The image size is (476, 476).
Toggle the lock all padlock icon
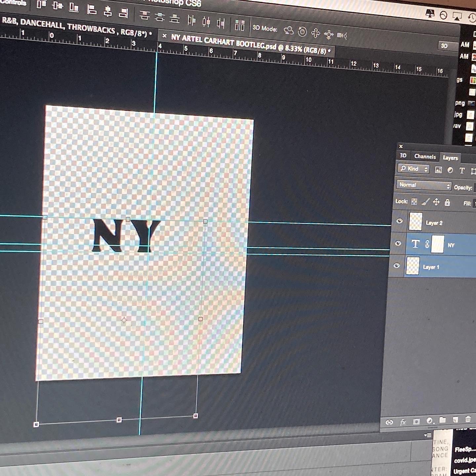pyautogui.click(x=447, y=202)
